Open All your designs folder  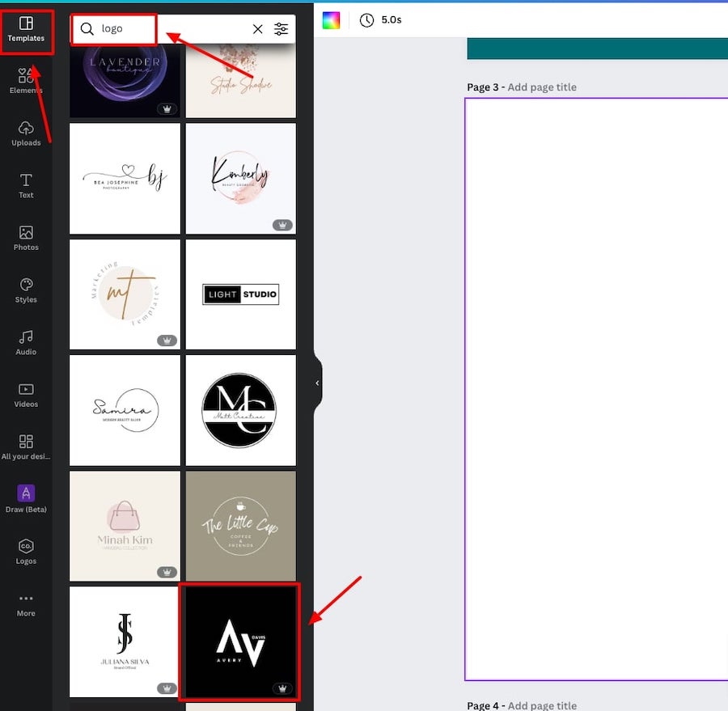tap(26, 446)
